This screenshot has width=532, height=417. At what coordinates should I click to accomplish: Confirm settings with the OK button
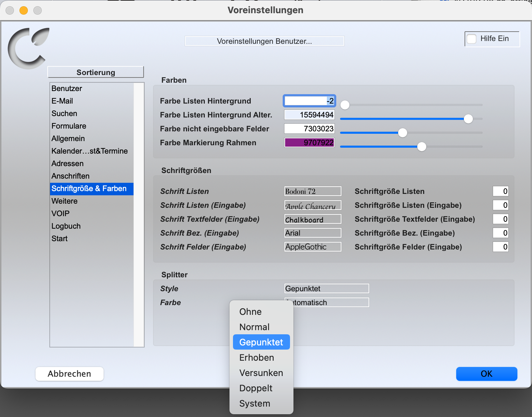coord(486,374)
